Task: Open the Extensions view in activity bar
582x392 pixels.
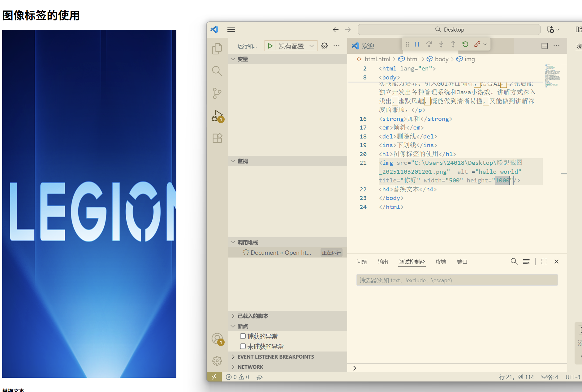Action: (x=217, y=138)
